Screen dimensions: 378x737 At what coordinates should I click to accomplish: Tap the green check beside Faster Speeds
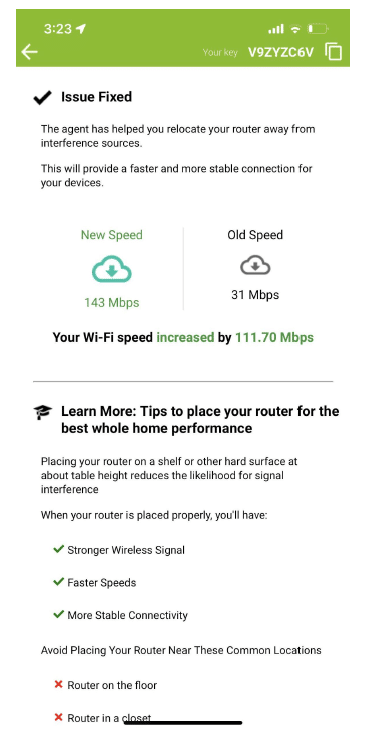coord(58,581)
